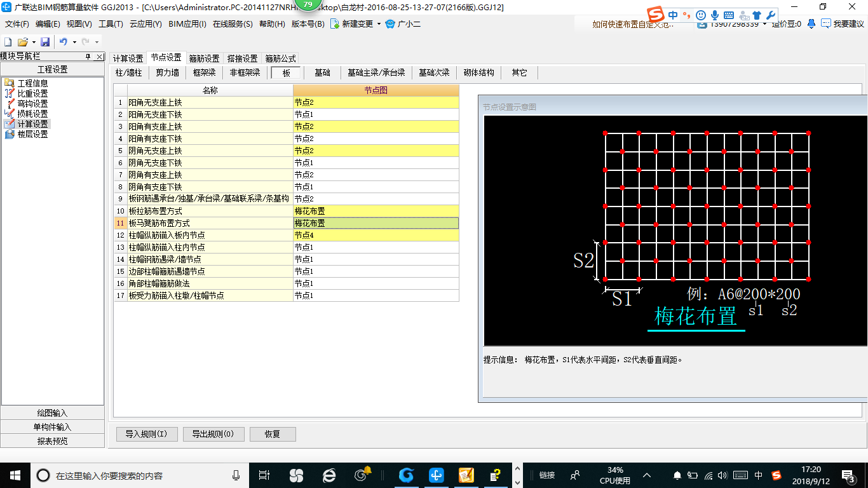Click 节点图 cell for 阳角无支座上铁

pyautogui.click(x=376, y=102)
